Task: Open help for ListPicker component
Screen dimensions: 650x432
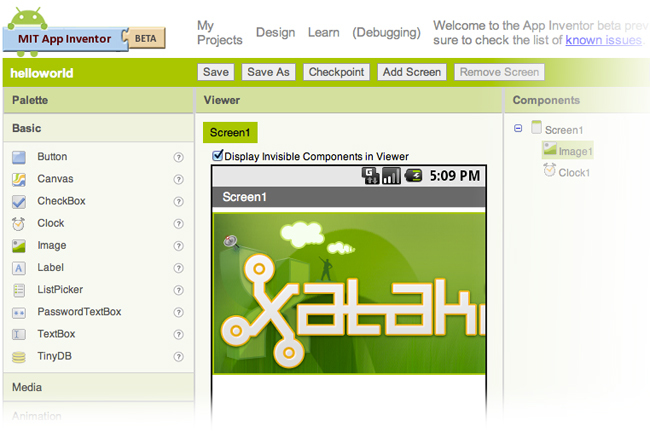Action: click(178, 290)
